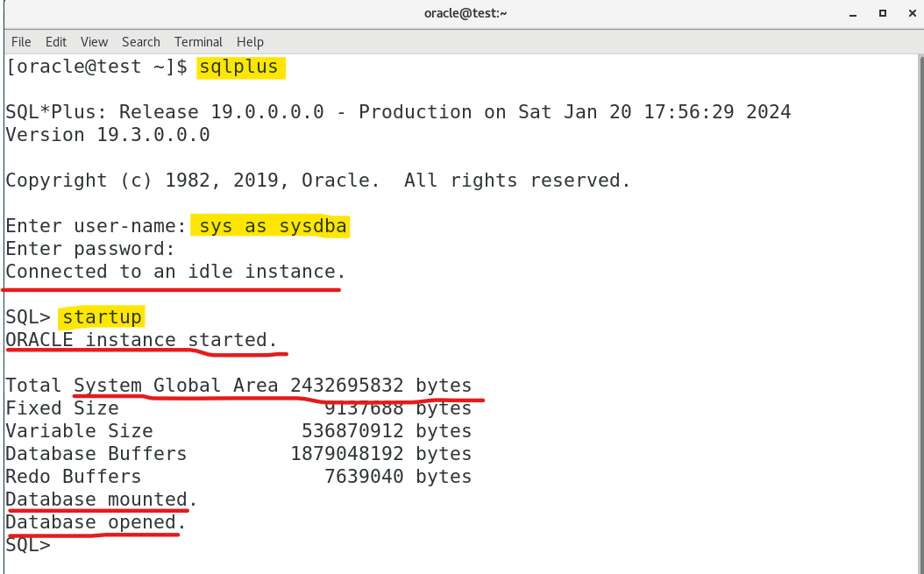The height and width of the screenshot is (574, 924).
Task: Click the terminal vertical scrollbar
Action: click(x=920, y=314)
